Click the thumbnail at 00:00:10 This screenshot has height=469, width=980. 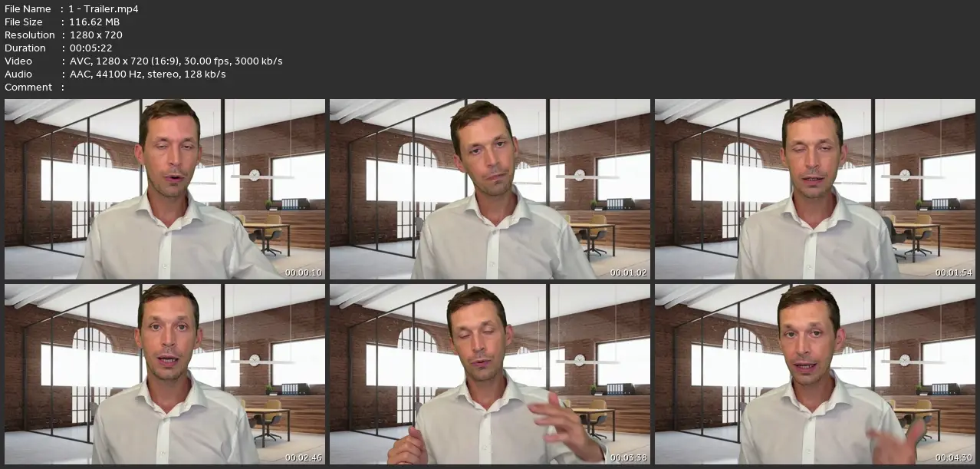165,189
